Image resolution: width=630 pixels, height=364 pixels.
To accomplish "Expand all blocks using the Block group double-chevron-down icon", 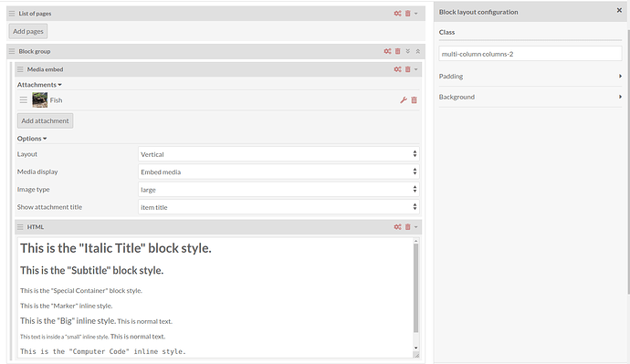I will click(x=408, y=51).
